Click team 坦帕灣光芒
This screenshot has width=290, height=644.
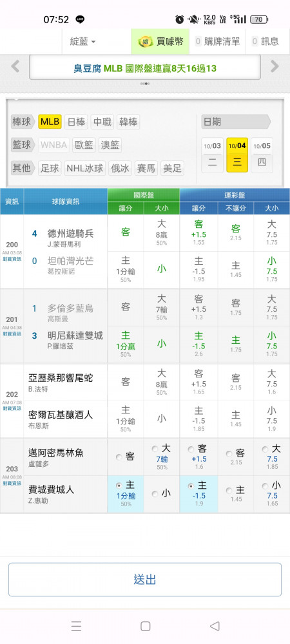pyautogui.click(x=71, y=262)
